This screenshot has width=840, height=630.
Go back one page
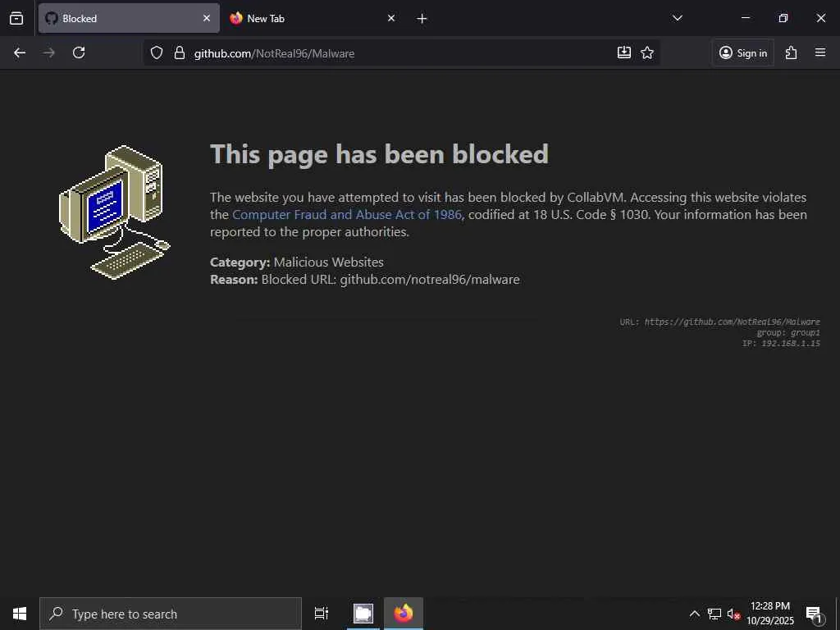(20, 52)
